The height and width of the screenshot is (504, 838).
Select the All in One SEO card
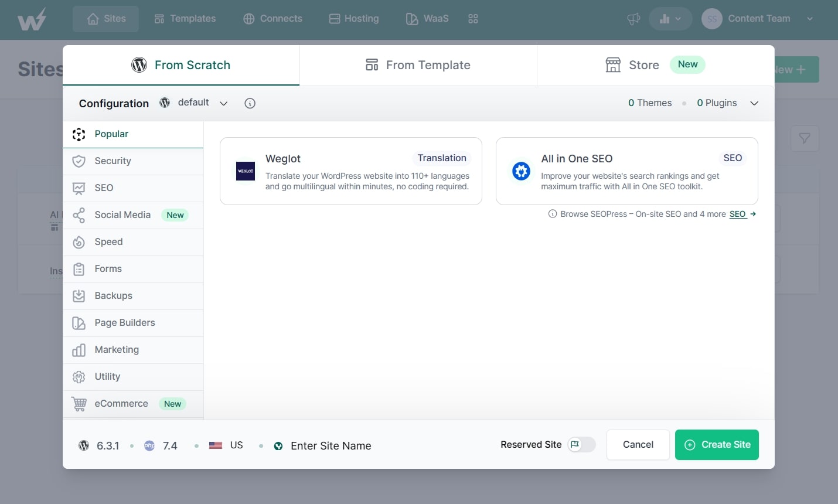627,171
